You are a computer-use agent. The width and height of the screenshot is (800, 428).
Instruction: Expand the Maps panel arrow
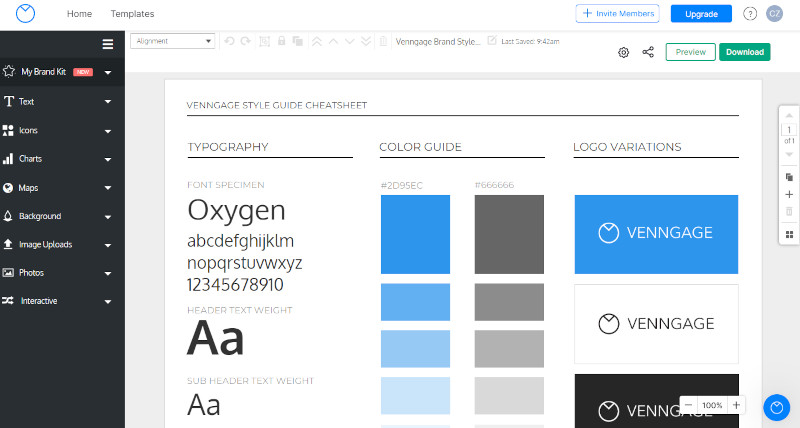[x=108, y=188]
